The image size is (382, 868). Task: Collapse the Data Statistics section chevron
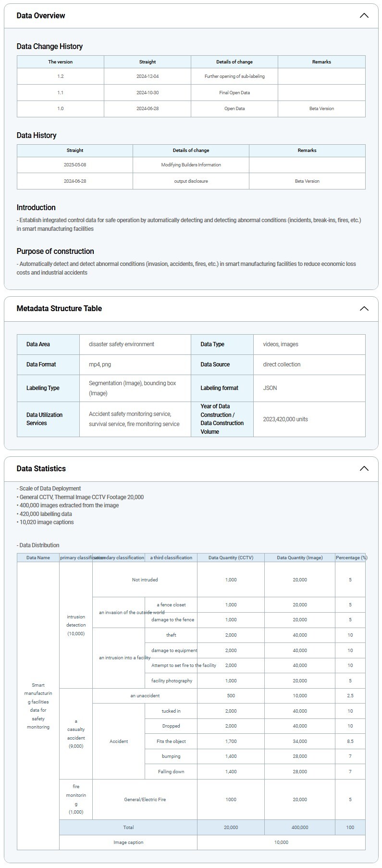[364, 468]
